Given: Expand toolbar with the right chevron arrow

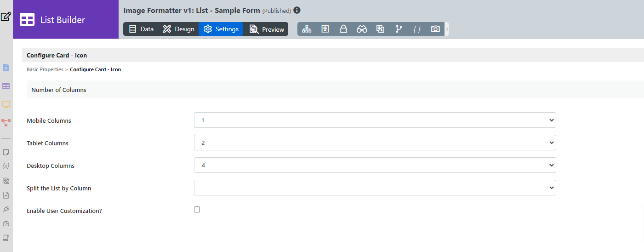Looking at the screenshot, I should (447, 29).
